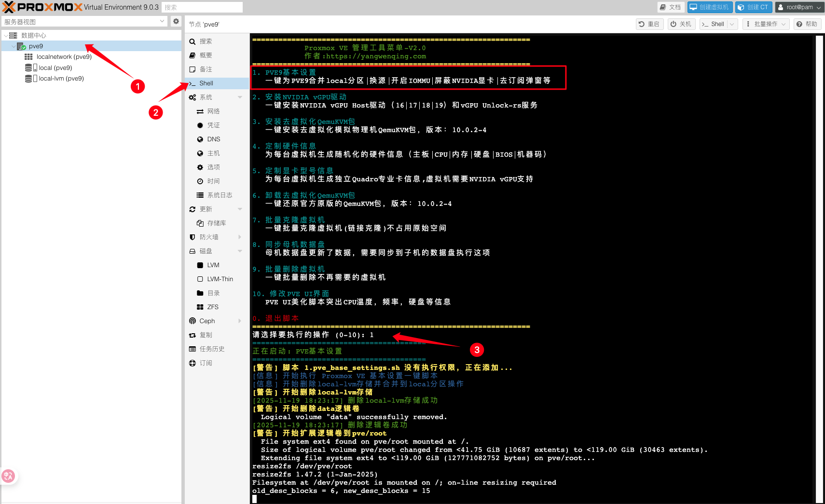Viewport: 825px width, 504px height.
Task: Open the Ceph section in node menu
Action: [207, 321]
